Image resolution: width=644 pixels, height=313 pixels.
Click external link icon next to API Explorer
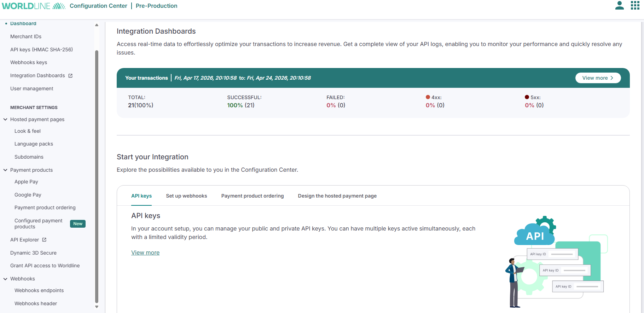(x=44, y=240)
